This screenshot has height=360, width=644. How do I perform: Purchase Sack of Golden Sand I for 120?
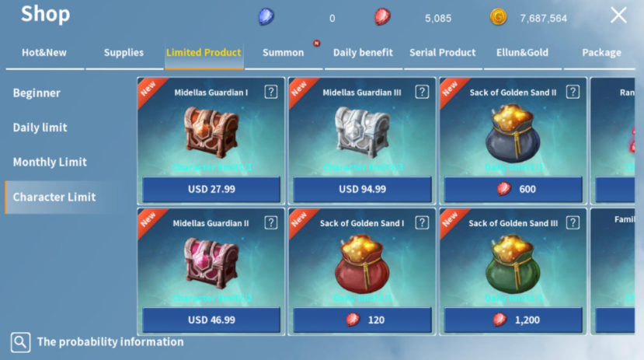point(362,320)
